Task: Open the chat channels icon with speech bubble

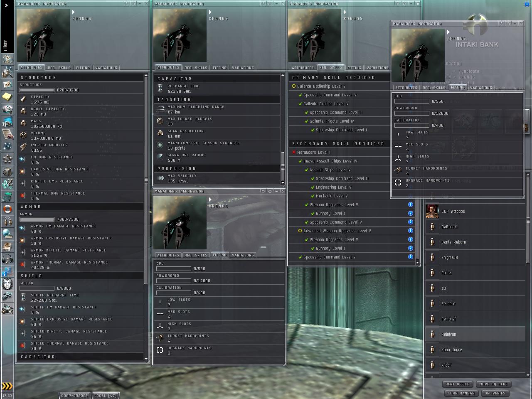Action: [7, 221]
